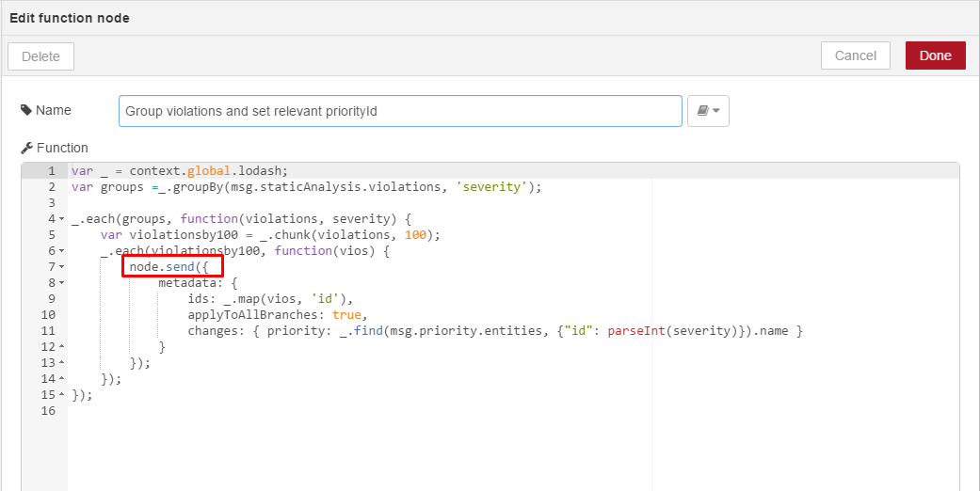Image resolution: width=980 pixels, height=491 pixels.
Task: Click the empty line 16 in the editor
Action: click(x=512, y=411)
